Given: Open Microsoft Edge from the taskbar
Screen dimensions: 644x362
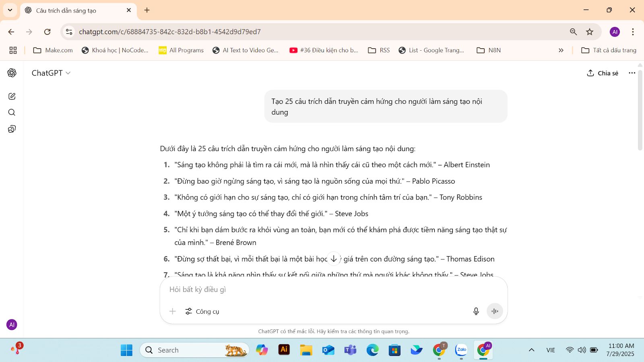Looking at the screenshot, I should [x=372, y=350].
